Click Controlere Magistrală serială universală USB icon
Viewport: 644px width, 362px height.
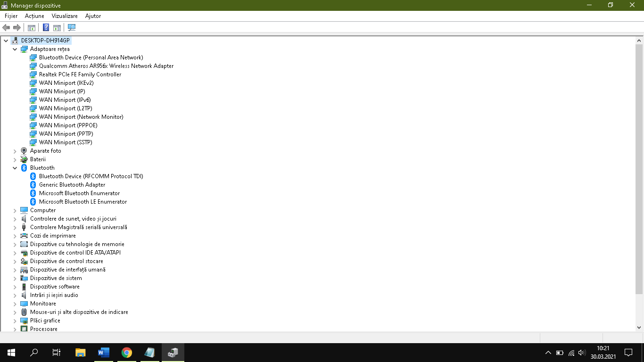(24, 227)
